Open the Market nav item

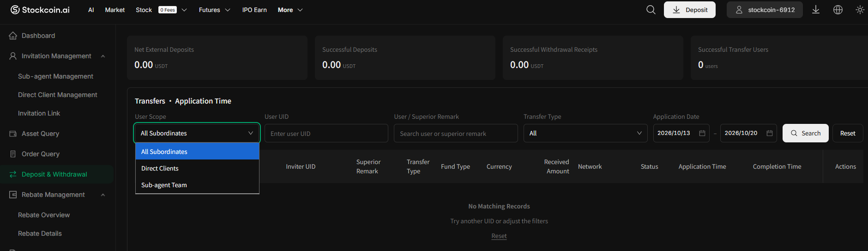115,10
